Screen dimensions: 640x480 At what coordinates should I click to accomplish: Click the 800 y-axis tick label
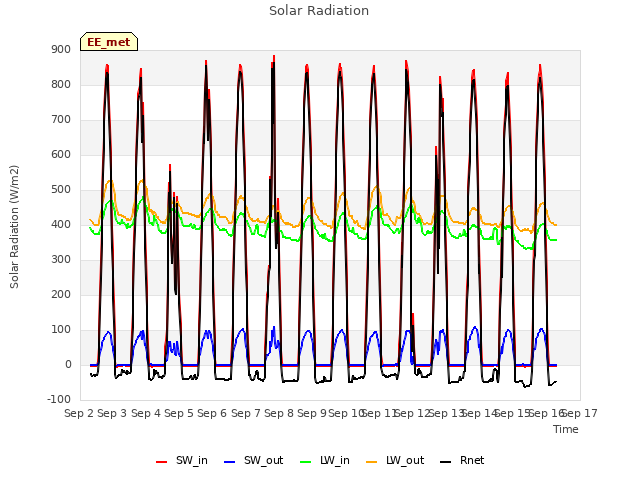coord(61,85)
